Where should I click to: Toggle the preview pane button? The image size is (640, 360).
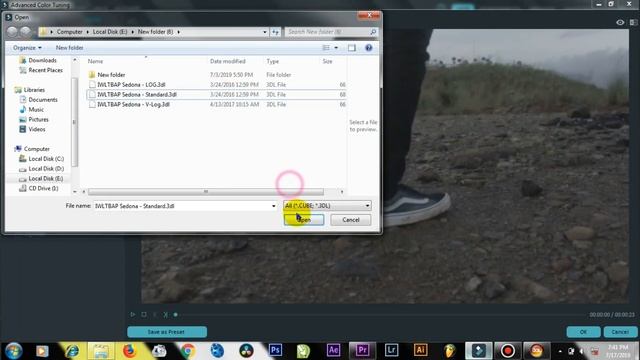[352, 48]
